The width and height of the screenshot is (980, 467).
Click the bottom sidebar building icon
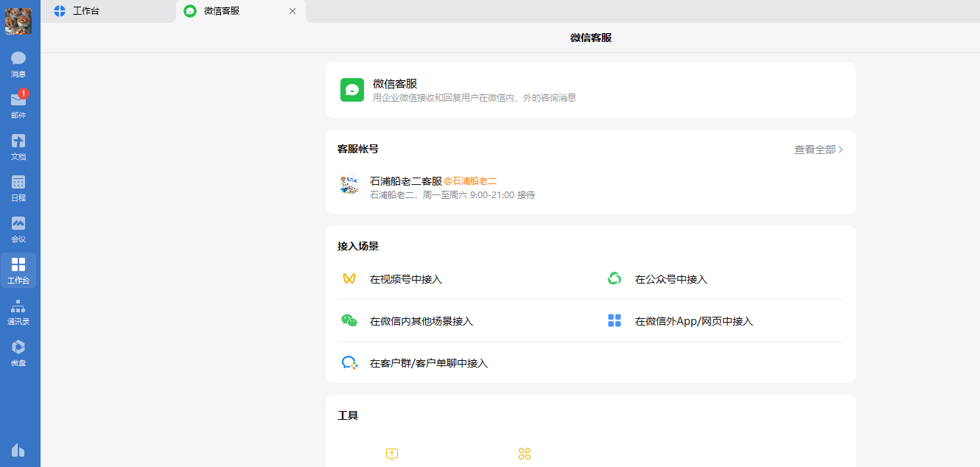18,450
